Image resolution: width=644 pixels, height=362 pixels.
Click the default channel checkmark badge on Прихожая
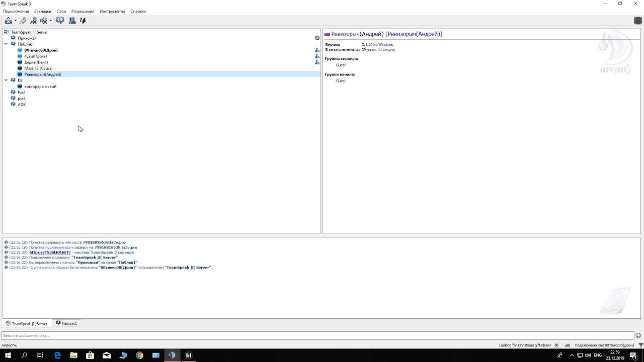tap(317, 38)
